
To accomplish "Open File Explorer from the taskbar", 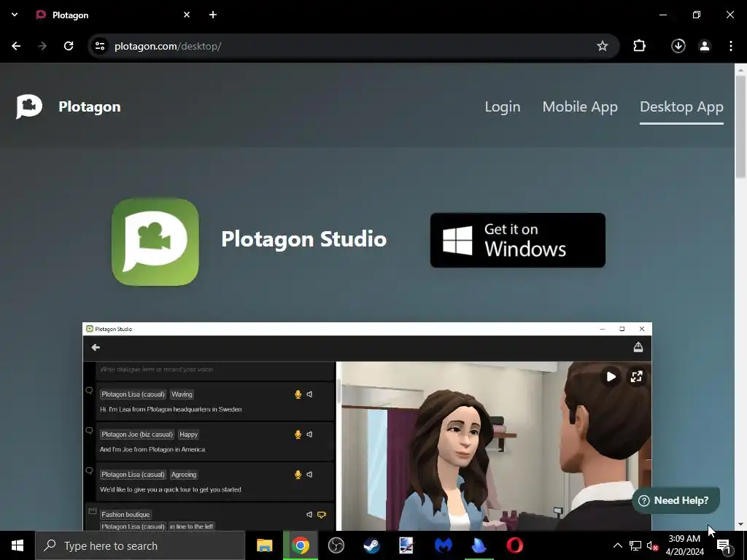I will click(x=264, y=545).
